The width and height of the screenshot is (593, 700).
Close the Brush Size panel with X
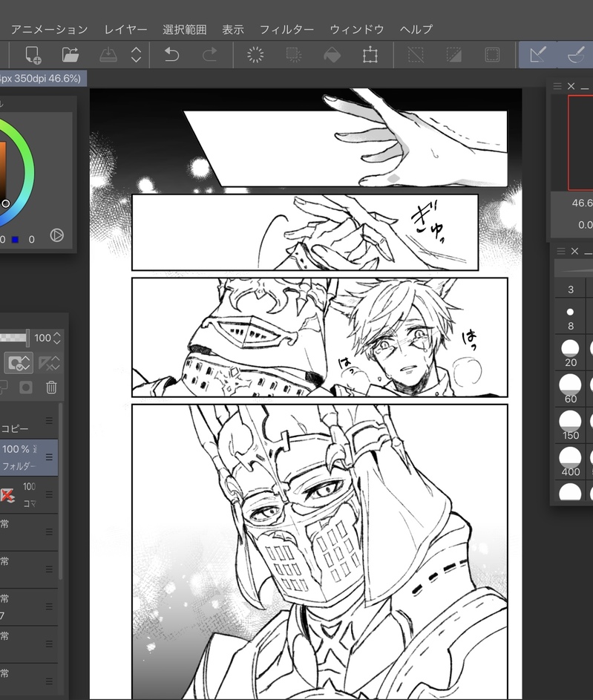(x=574, y=252)
